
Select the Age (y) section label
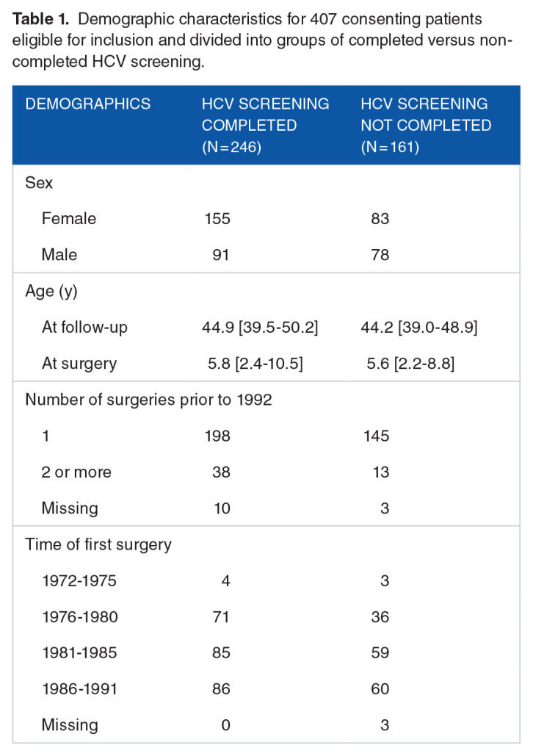click(x=51, y=292)
